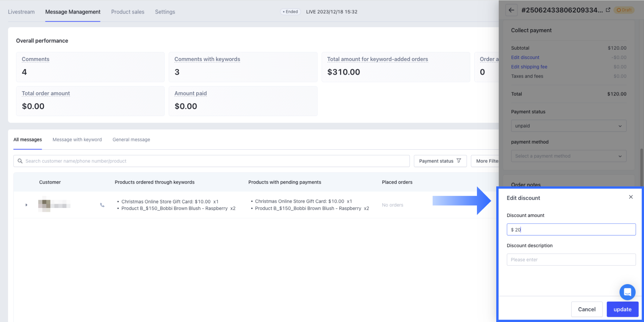
Task: Click the search magnifier icon
Action: tap(20, 161)
